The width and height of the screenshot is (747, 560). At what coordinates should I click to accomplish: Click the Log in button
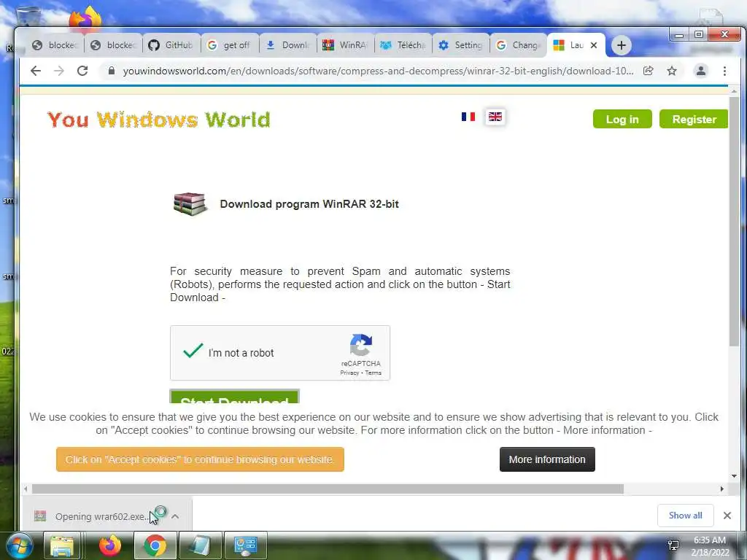point(622,119)
